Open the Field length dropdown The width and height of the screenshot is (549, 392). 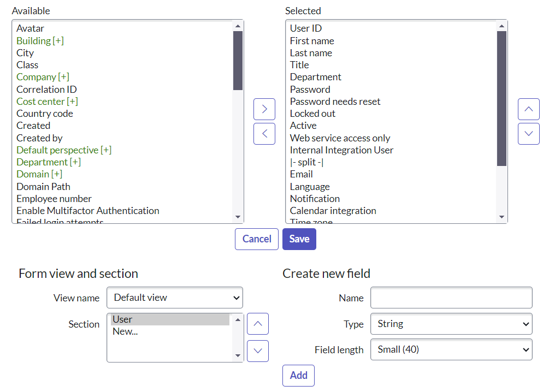point(451,349)
